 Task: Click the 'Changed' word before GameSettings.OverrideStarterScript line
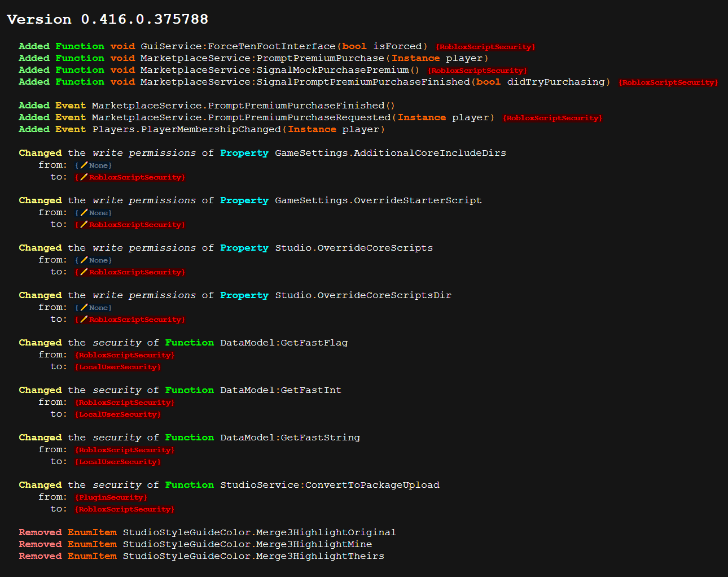click(x=40, y=200)
